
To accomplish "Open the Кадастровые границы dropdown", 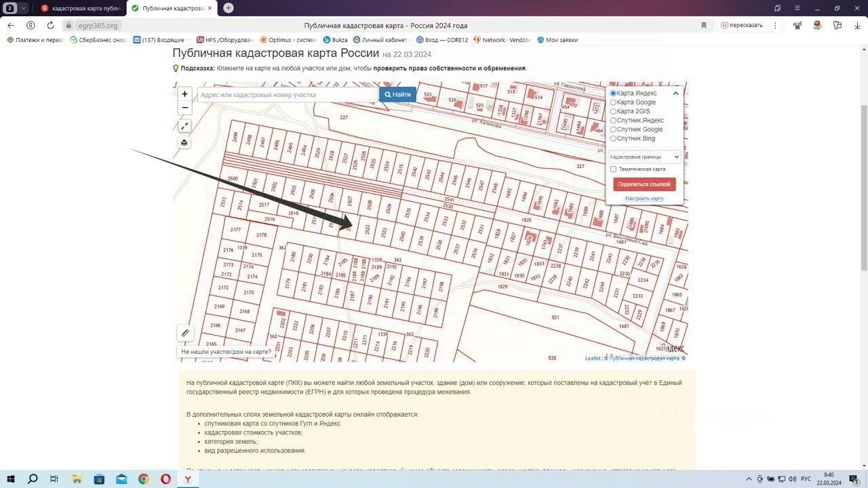I will [644, 157].
